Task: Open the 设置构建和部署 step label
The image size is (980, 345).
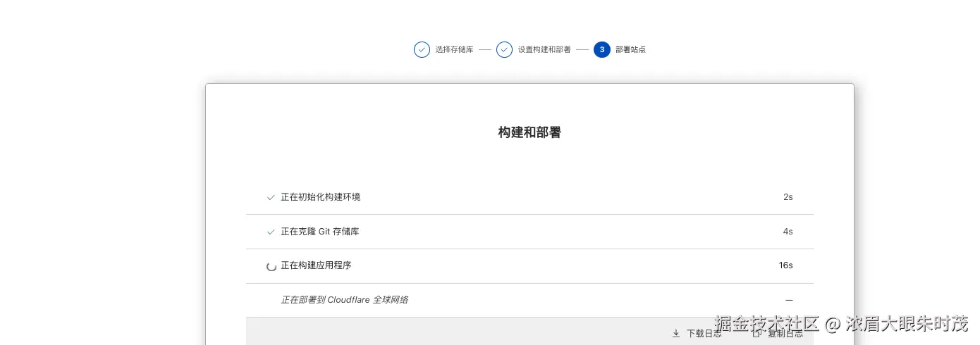Action: tap(544, 50)
